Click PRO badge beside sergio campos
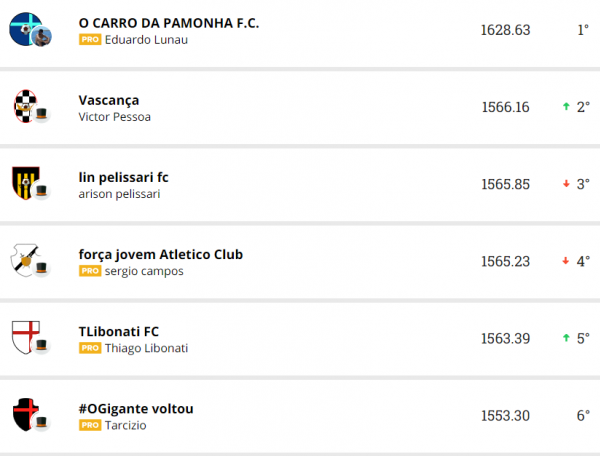The width and height of the screenshot is (600, 456). tap(89, 271)
